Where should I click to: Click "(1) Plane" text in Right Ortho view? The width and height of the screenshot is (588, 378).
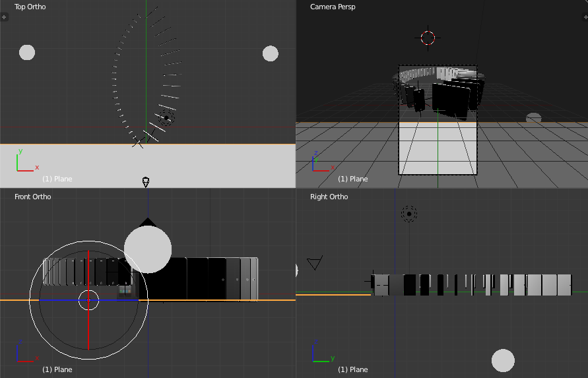click(353, 369)
